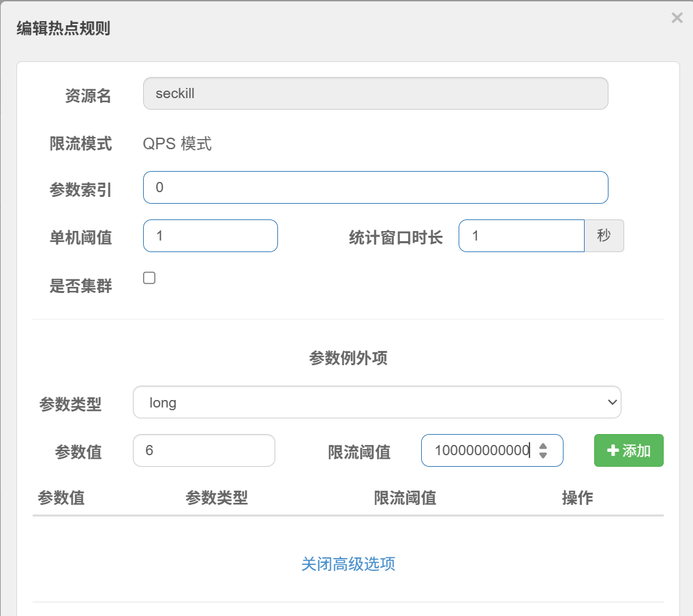Decrease 限流阈值 with the down arrow

(543, 455)
